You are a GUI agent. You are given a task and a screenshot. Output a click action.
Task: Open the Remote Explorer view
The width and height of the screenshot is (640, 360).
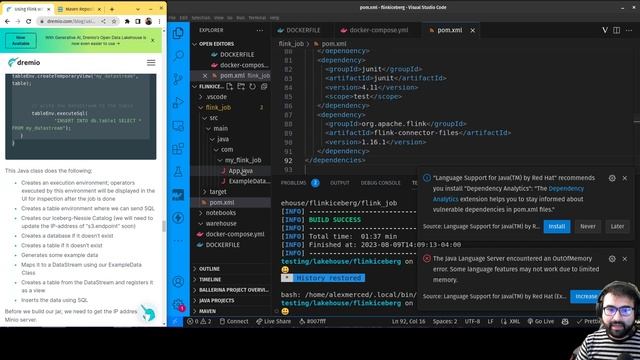click(178, 125)
